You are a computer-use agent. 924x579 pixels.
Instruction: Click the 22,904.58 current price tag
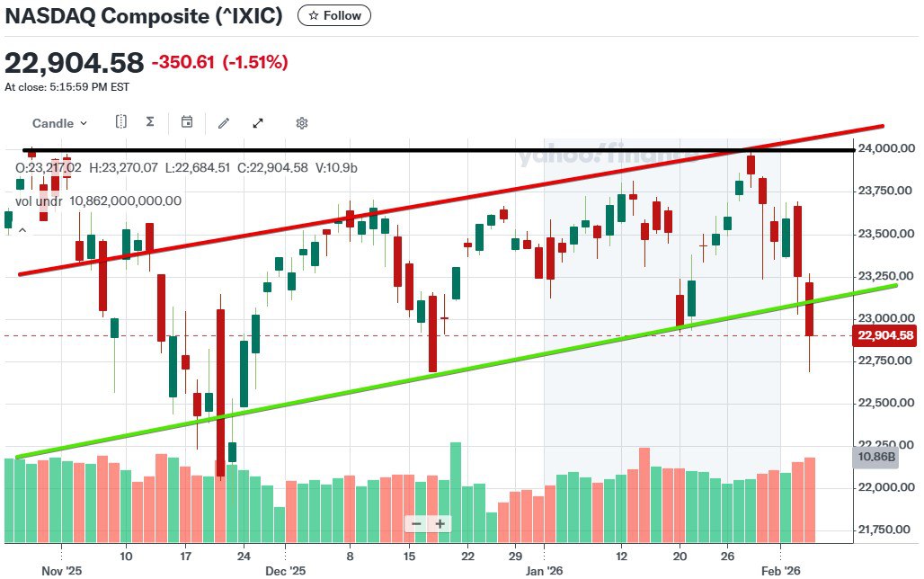[x=885, y=335]
